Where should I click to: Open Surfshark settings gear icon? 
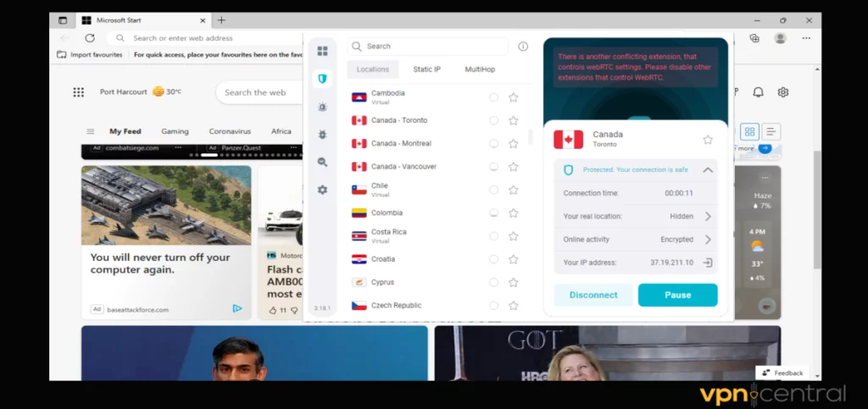pos(322,190)
